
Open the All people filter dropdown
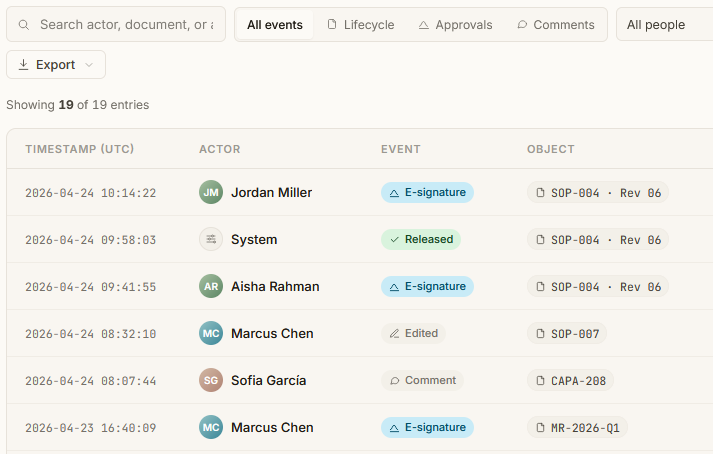coord(664,25)
